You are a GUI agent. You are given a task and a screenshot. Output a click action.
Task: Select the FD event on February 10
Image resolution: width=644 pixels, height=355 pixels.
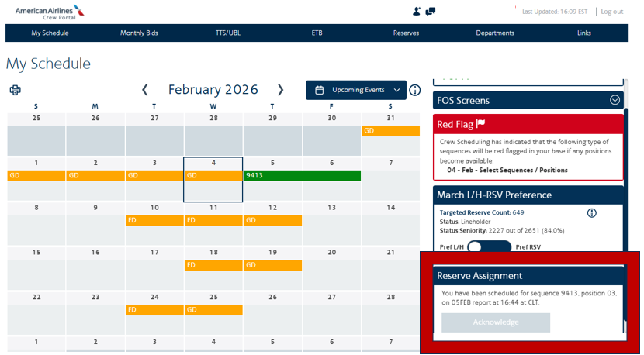tap(154, 220)
